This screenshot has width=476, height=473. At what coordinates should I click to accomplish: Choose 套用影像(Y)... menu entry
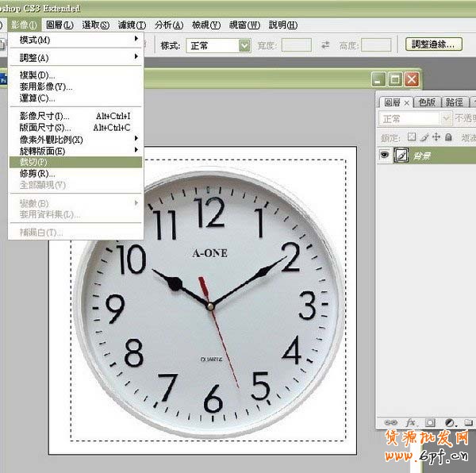tap(75, 87)
